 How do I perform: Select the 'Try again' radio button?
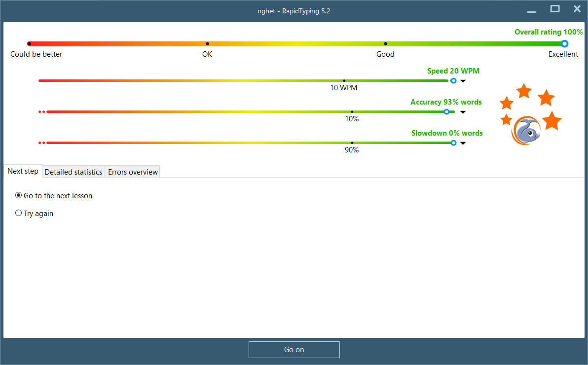click(x=19, y=214)
